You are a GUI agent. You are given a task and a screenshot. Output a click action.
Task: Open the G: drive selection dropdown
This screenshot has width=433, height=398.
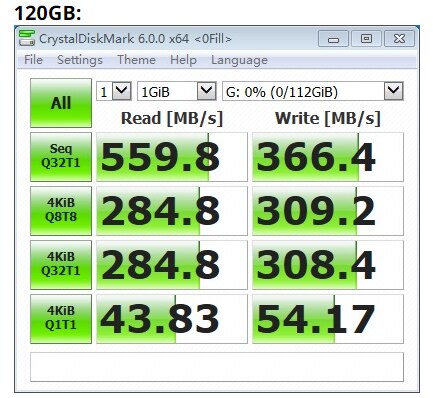coord(313,91)
